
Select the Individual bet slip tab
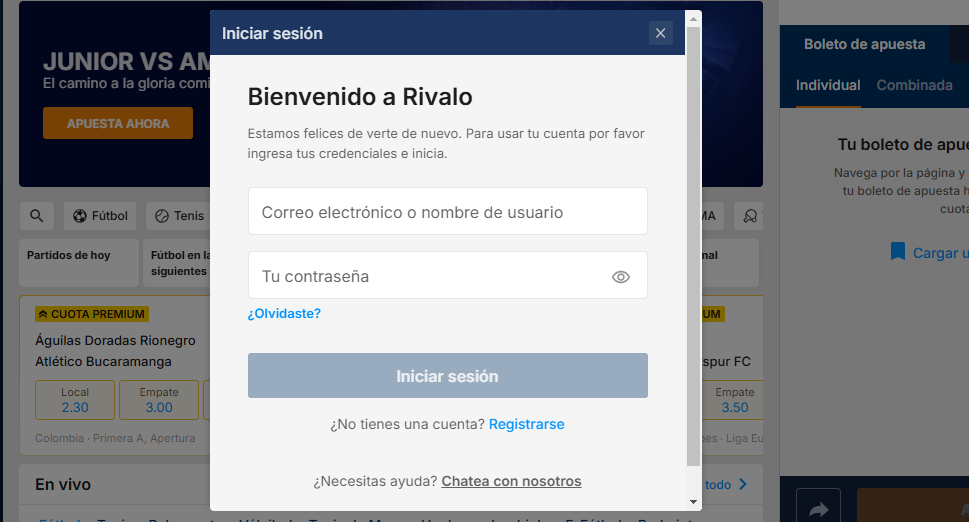point(827,85)
